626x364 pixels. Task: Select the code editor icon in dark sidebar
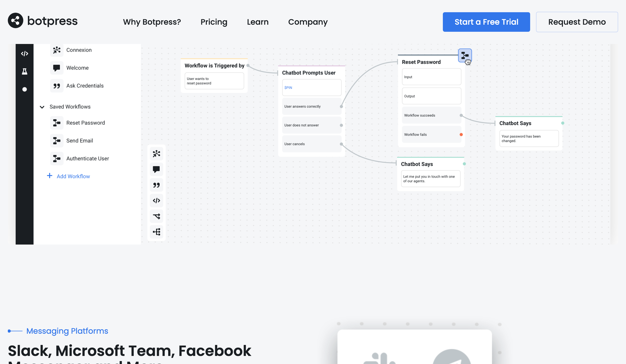(x=25, y=54)
